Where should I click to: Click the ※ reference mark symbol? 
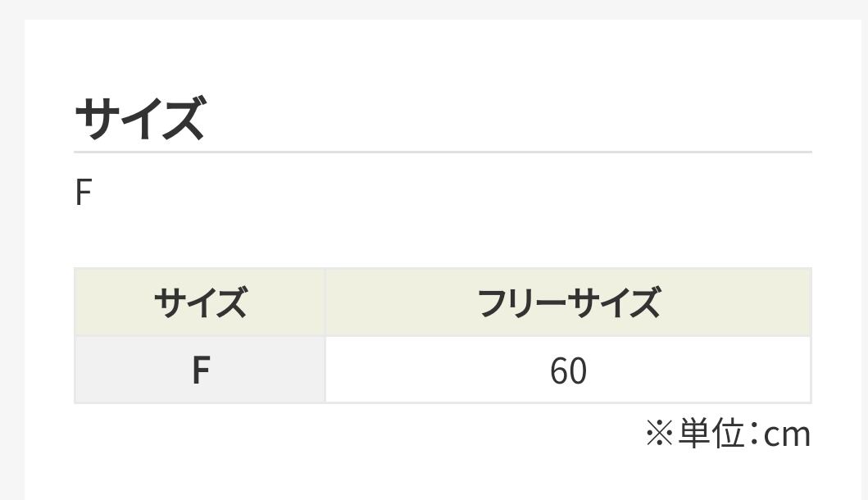pos(658,434)
